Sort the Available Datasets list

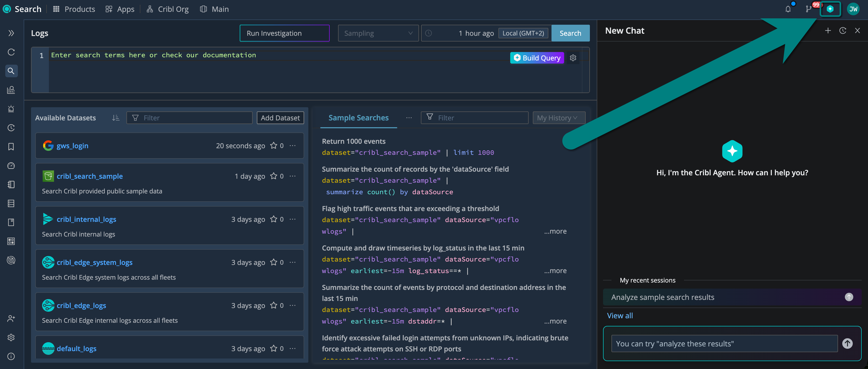click(x=116, y=118)
